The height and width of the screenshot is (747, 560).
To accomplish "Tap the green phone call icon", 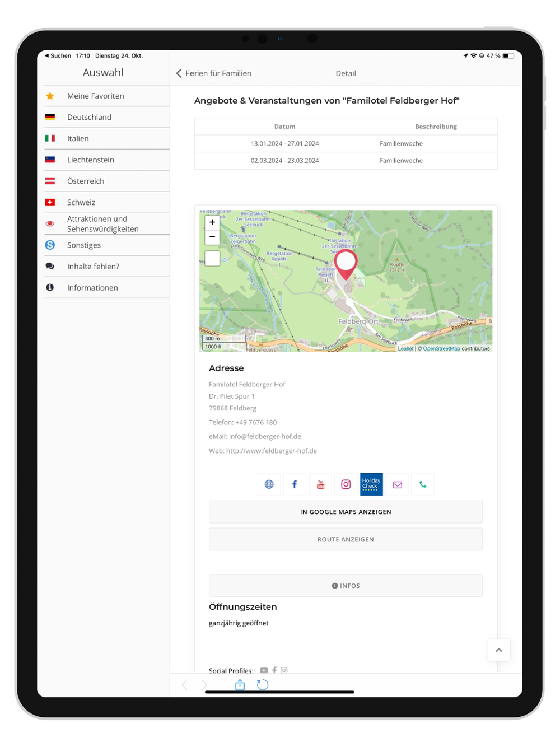I will click(x=423, y=484).
